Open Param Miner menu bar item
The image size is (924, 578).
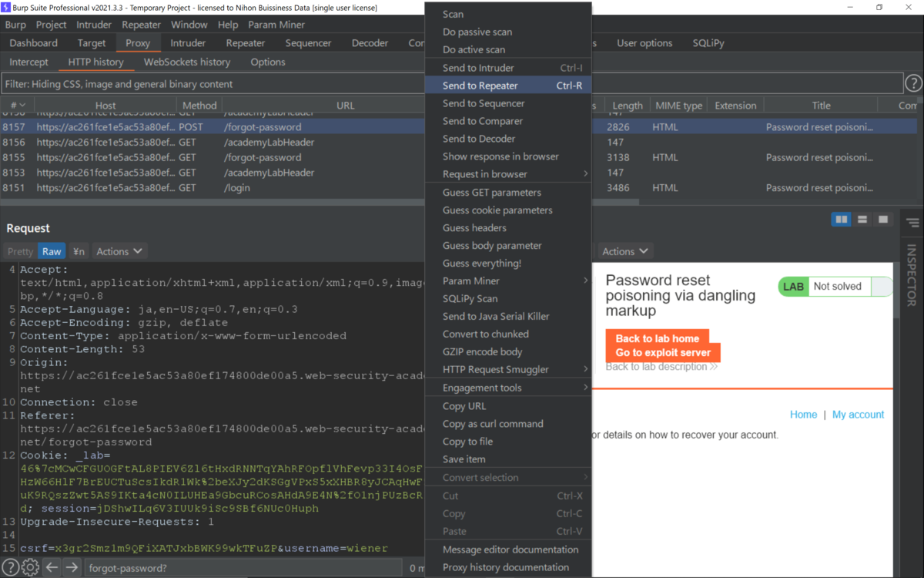pos(276,25)
